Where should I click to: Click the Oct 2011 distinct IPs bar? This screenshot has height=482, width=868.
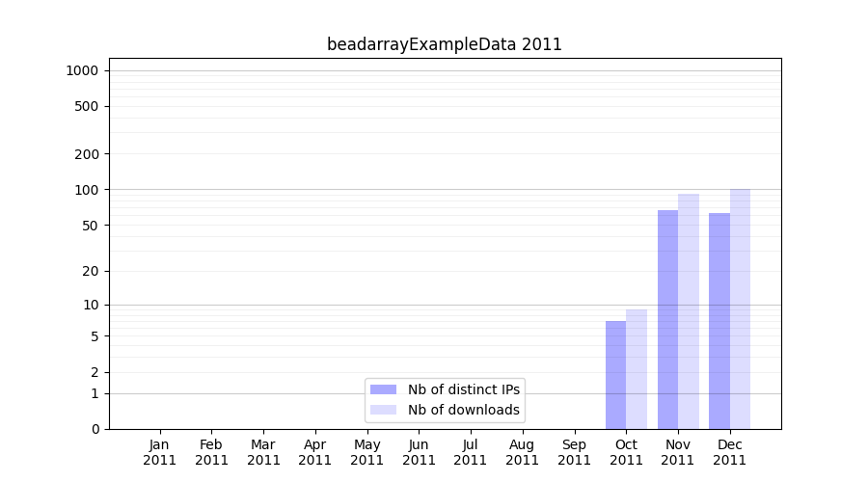(615, 375)
